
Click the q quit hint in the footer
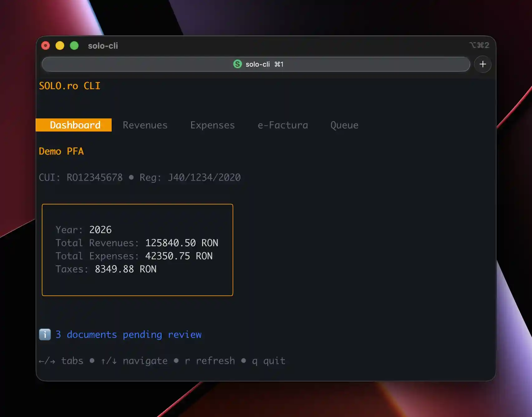tap(268, 361)
